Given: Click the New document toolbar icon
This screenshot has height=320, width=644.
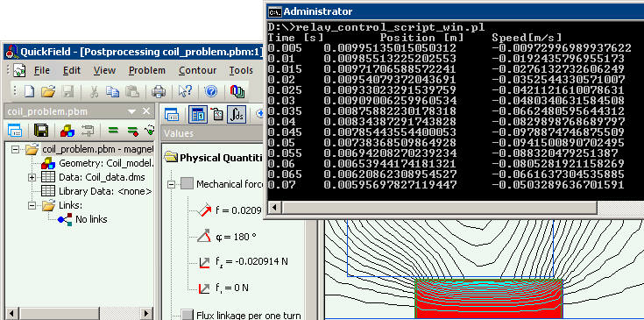Looking at the screenshot, I should coord(30,91).
